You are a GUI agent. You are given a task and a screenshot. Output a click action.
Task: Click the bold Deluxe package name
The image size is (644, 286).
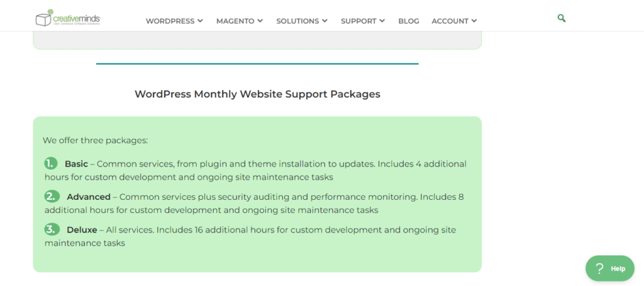[x=82, y=230]
